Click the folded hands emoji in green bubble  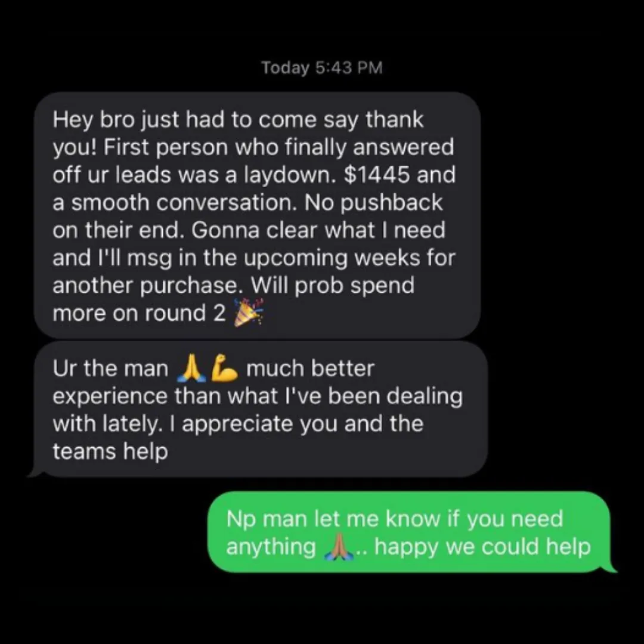(x=339, y=547)
